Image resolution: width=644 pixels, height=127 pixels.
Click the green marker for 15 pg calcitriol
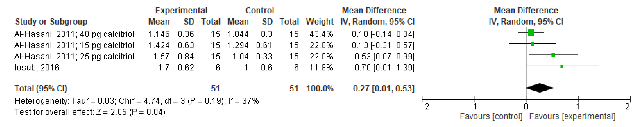532,44
